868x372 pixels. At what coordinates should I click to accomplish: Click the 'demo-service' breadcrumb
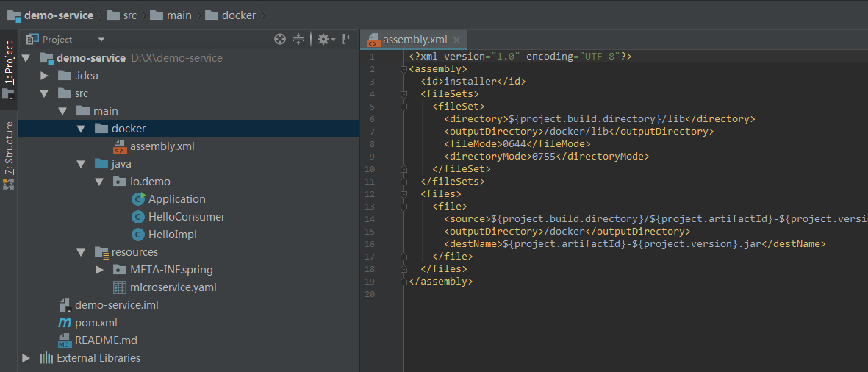point(58,15)
